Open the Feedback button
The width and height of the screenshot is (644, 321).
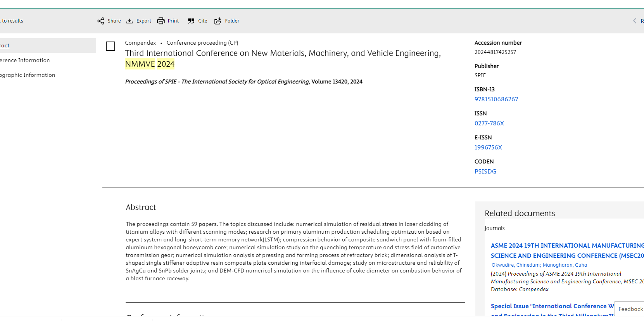click(x=630, y=309)
